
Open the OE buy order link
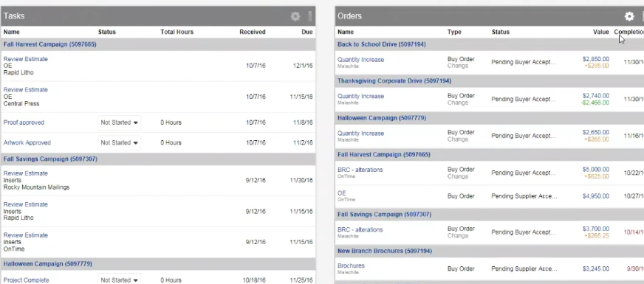(x=342, y=193)
